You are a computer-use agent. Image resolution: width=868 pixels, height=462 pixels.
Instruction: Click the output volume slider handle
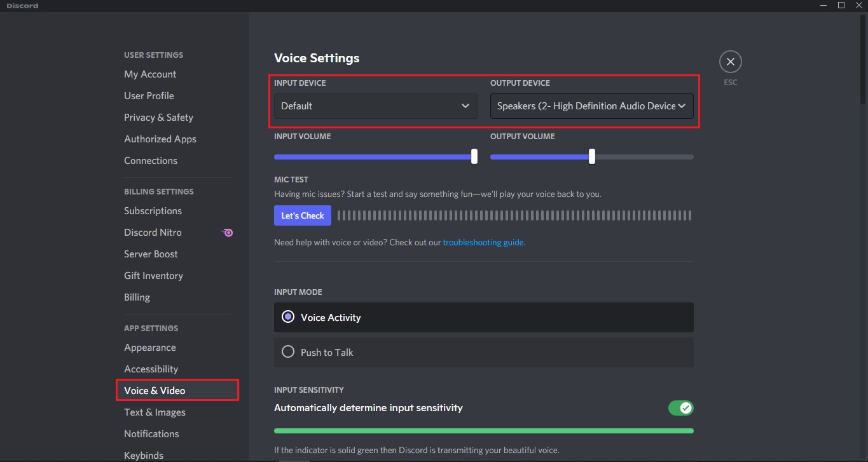click(x=592, y=156)
